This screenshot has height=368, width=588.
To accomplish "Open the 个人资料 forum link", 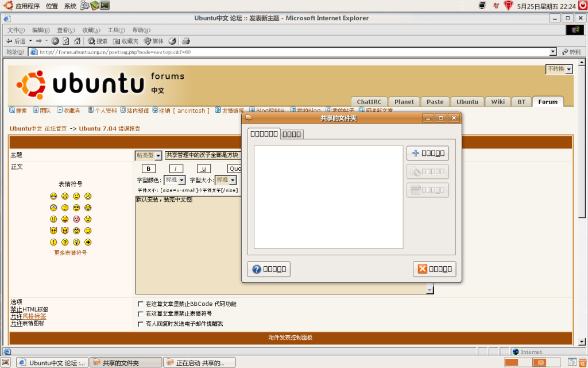I will [102, 110].
